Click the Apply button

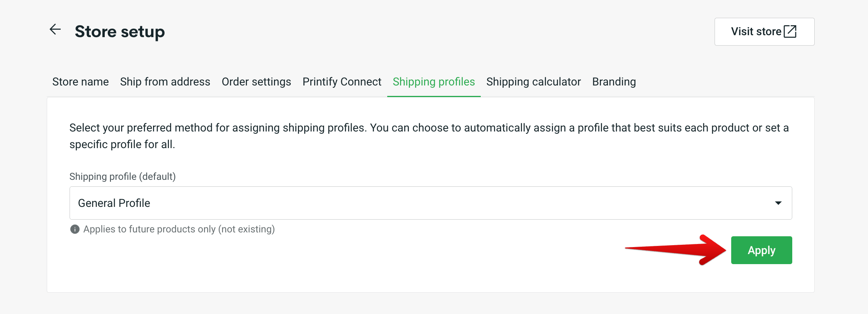click(x=761, y=250)
